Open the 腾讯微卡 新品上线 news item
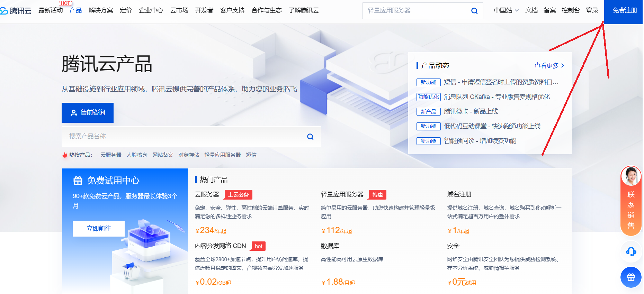The image size is (644, 294). [471, 111]
